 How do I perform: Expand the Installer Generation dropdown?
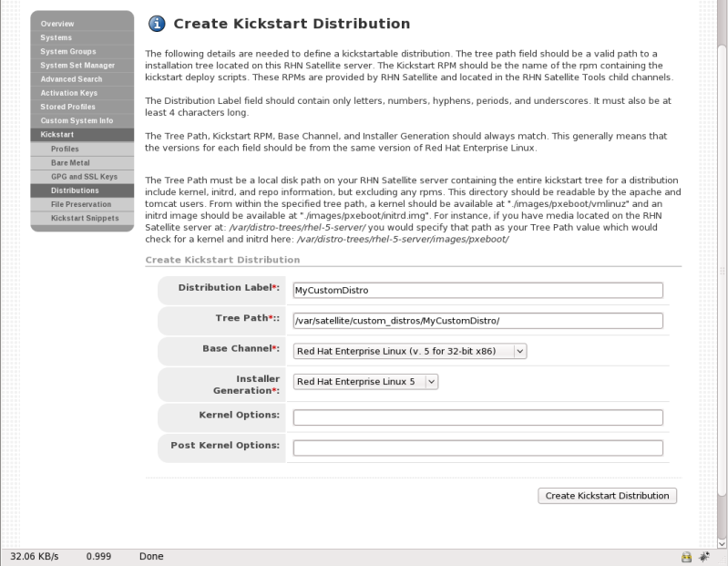tap(365, 382)
